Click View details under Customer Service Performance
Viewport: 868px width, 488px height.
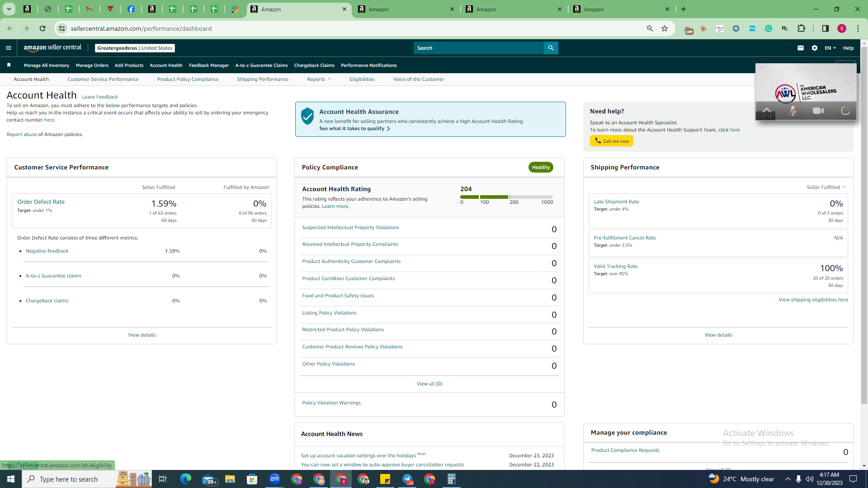(x=142, y=335)
